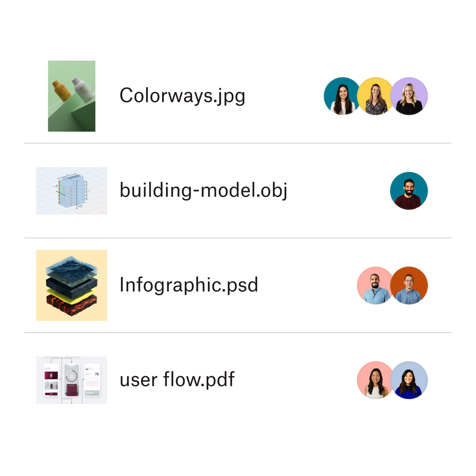Select orange-background avatar on Infographic.psd row
The height and width of the screenshot is (476, 476).
[409, 285]
